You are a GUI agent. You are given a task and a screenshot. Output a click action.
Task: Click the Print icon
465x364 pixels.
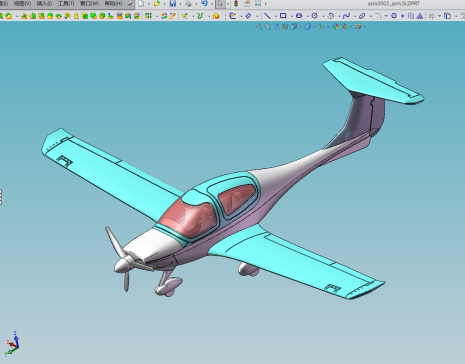188,4
